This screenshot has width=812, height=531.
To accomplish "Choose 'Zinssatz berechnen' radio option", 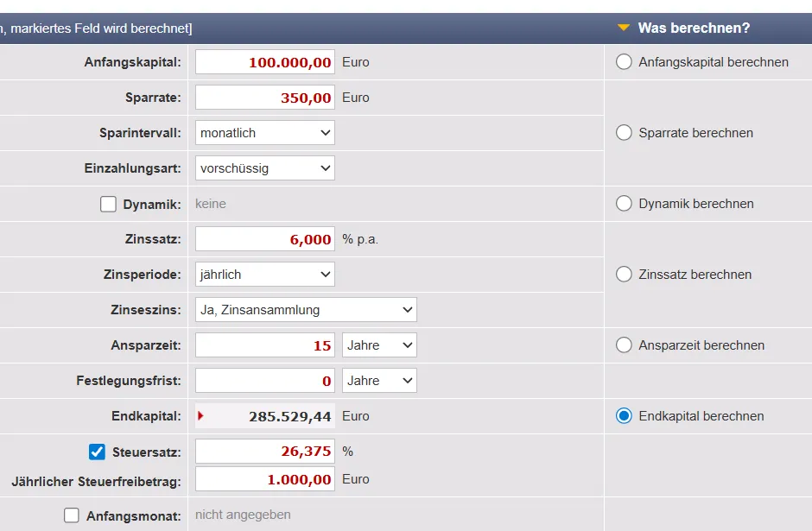I will [624, 275].
